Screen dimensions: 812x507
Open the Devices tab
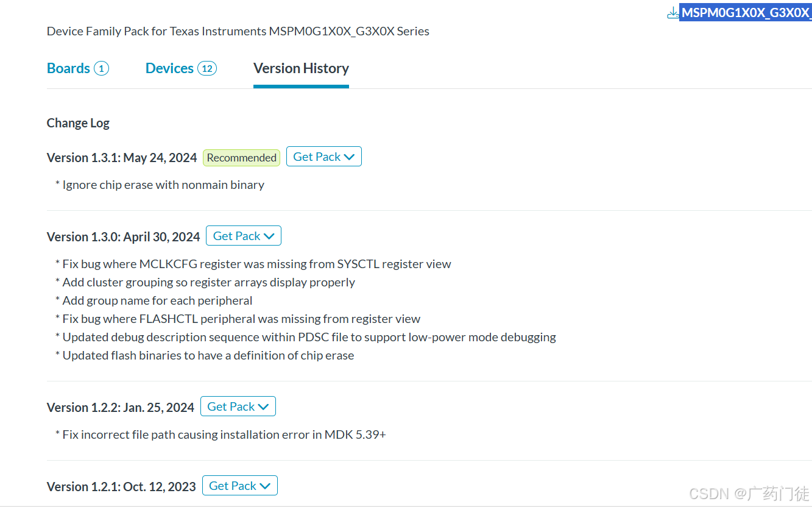(x=169, y=68)
